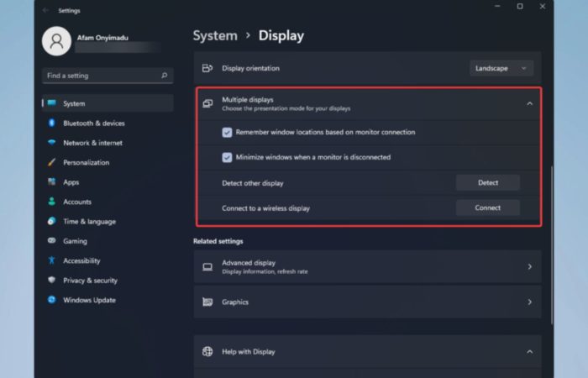Image resolution: width=588 pixels, height=378 pixels.
Task: Click the Personalization paintbrush icon
Action: (52, 162)
